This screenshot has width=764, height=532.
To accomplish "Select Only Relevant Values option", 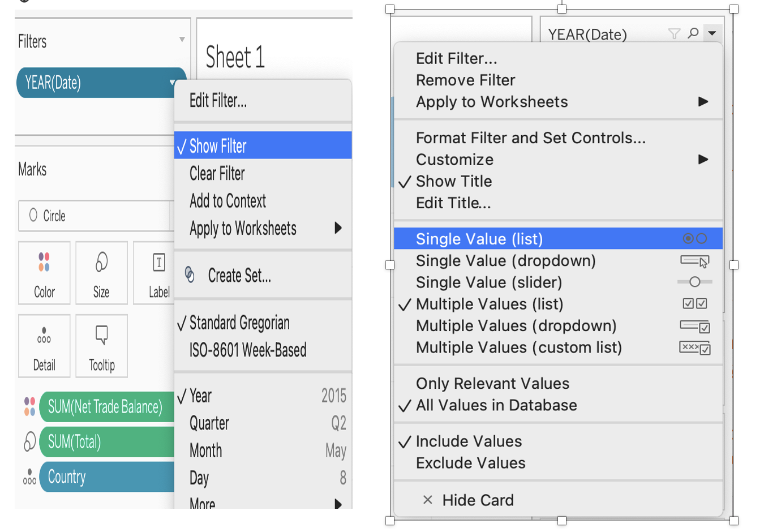I will coord(492,384).
